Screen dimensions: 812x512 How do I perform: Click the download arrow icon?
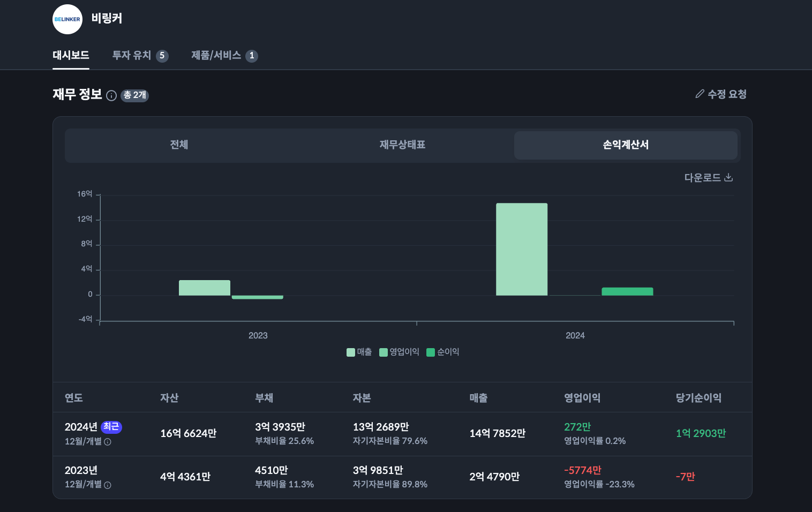[728, 177]
